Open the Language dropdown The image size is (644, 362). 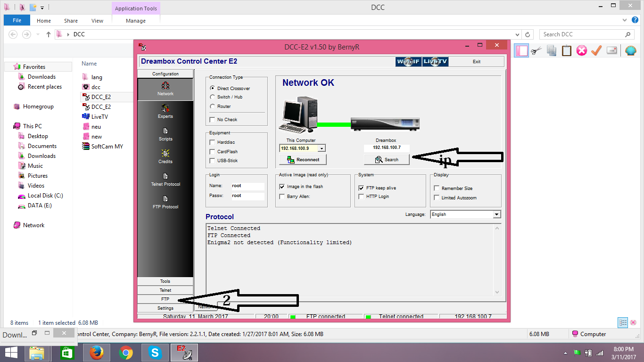(496, 214)
